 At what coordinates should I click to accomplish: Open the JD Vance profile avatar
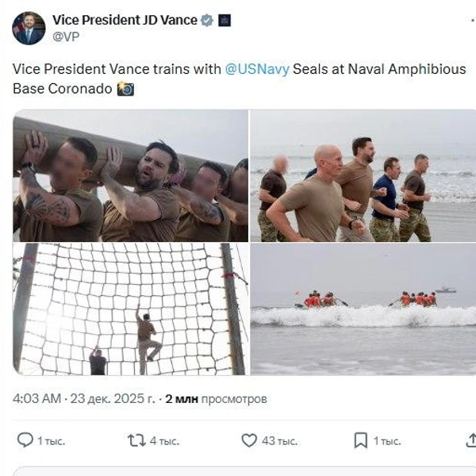[x=29, y=29]
